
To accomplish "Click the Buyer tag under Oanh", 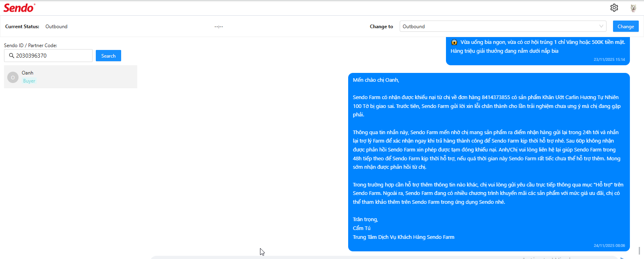I will [x=29, y=81].
